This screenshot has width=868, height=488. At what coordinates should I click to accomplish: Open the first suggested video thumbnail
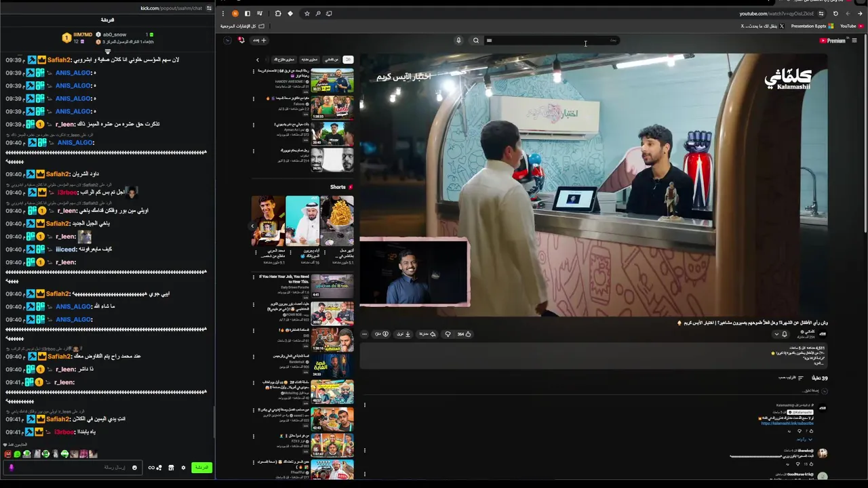pyautogui.click(x=332, y=81)
